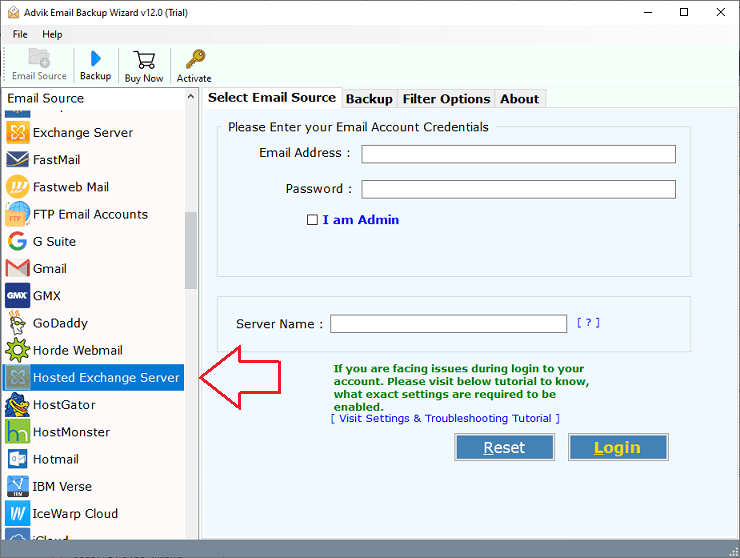Select FastMail label in source list
This screenshot has height=558, width=740.
(x=56, y=160)
